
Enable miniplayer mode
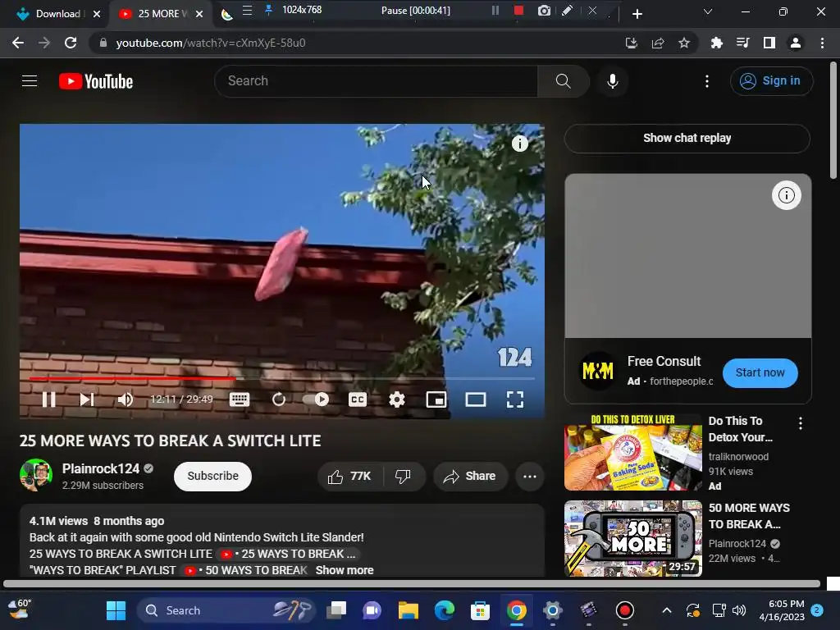pyautogui.click(x=436, y=399)
